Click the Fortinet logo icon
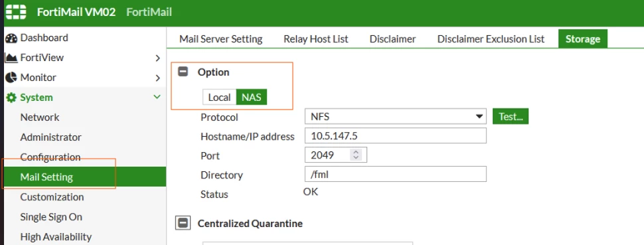Viewport: 644px width, 245px height. [16, 12]
